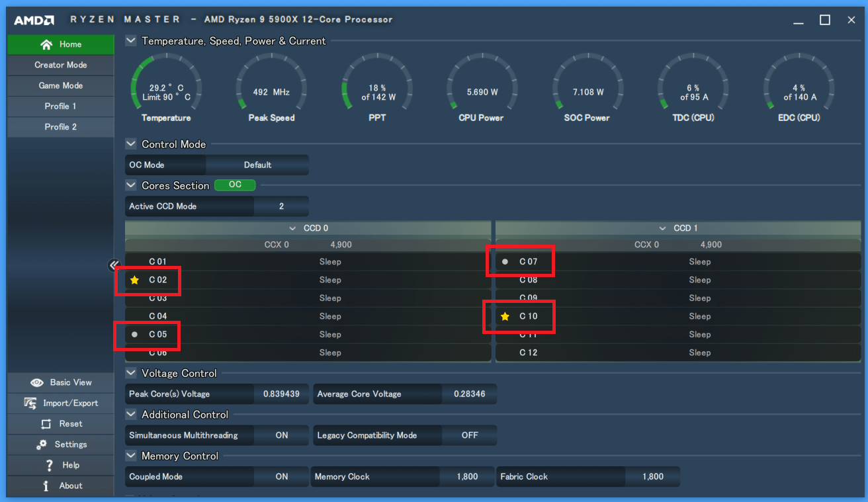The width and height of the screenshot is (868, 502).
Task: Collapse Temperature, Speed, Power & Current section
Action: point(130,41)
